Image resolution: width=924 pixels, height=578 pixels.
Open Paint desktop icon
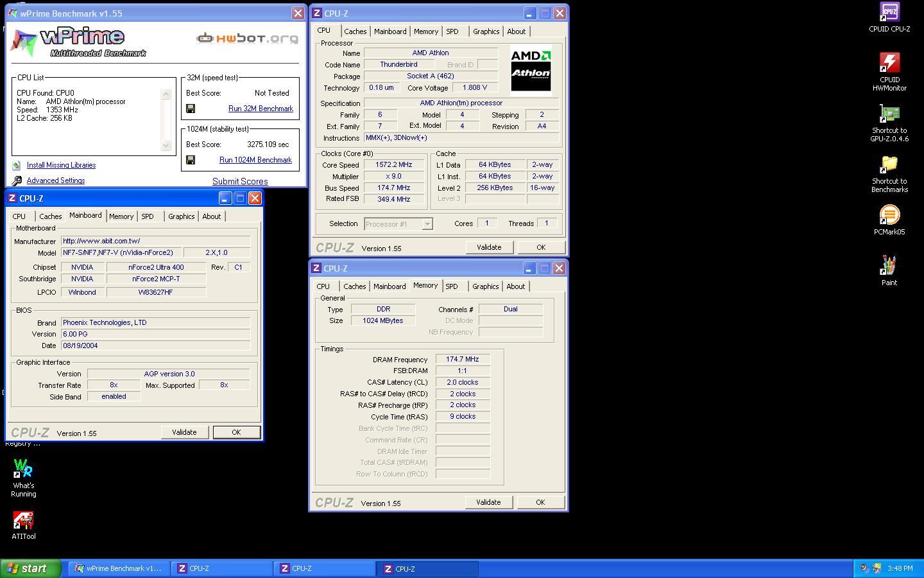[889, 270]
